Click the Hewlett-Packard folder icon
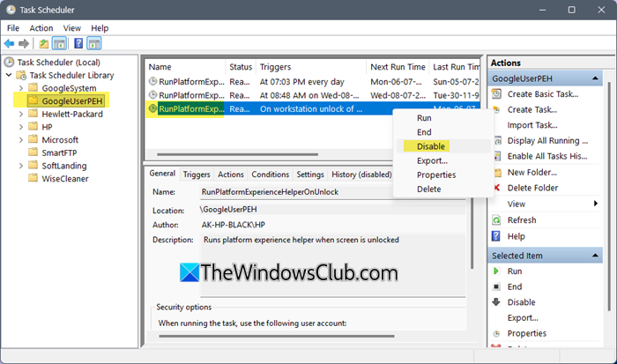617x364 pixels. [x=33, y=114]
